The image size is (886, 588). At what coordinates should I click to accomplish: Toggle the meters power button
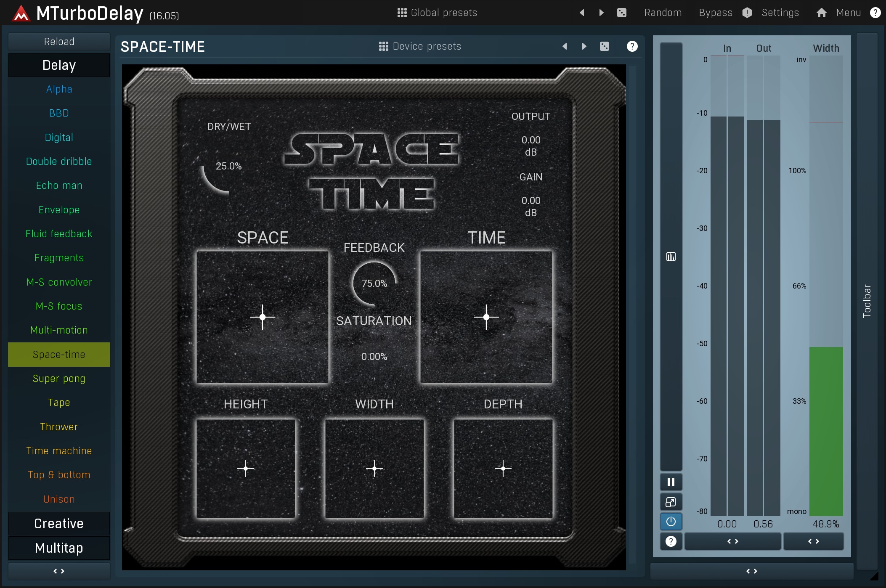671,522
